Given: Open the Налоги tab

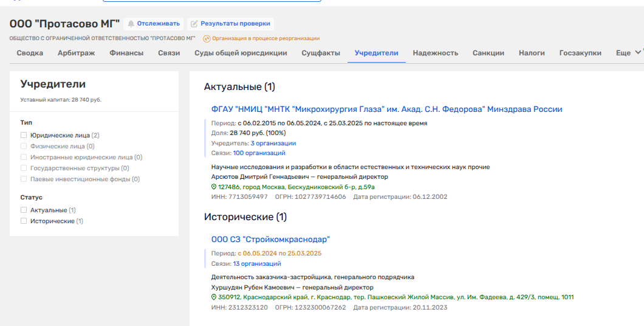Looking at the screenshot, I should (532, 53).
